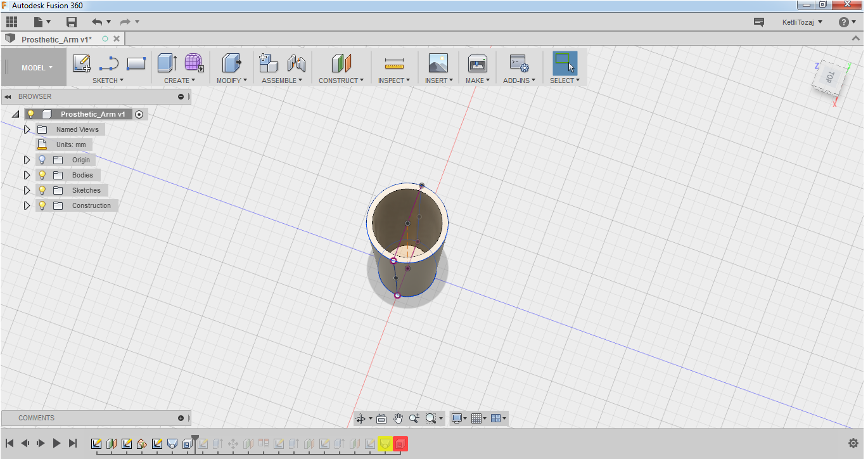
Task: Click the Offset Plane construct icon
Action: (341, 63)
